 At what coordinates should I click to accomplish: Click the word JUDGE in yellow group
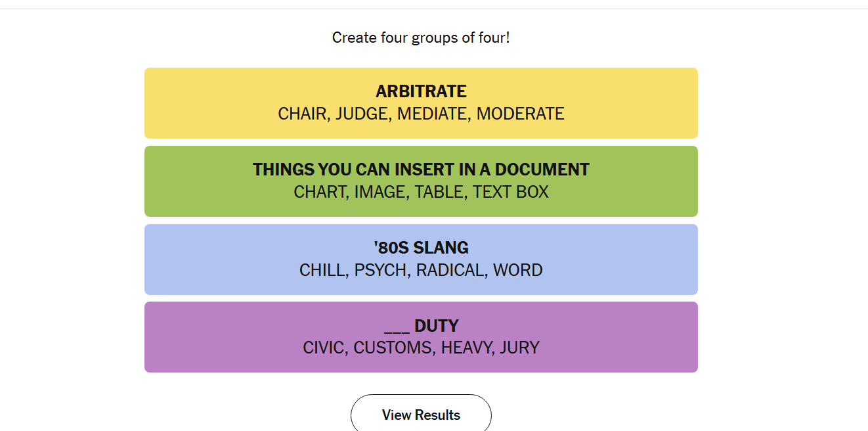tap(362, 114)
